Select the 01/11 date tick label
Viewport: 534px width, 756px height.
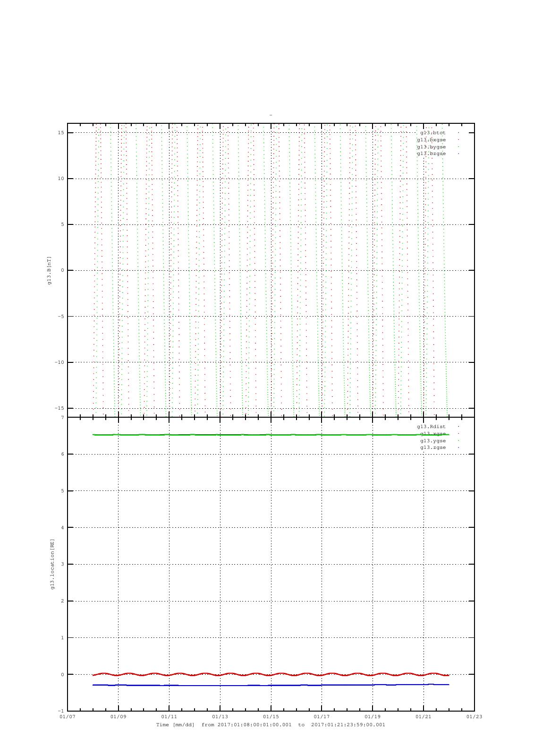click(x=169, y=716)
